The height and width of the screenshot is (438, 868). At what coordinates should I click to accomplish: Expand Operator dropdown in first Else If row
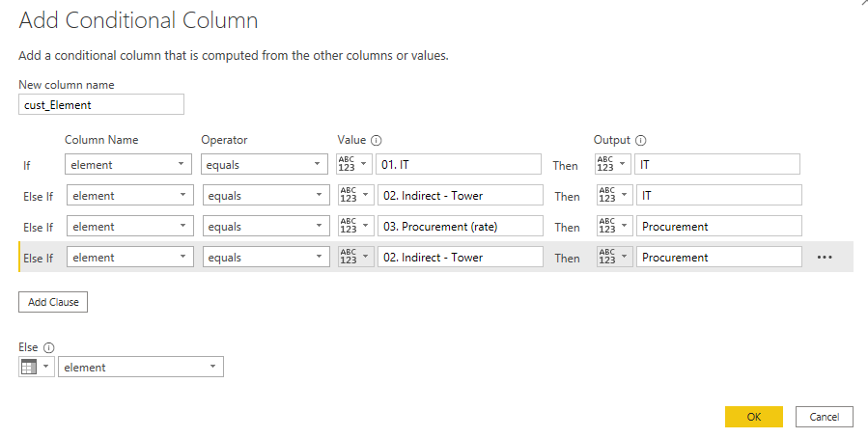pos(266,195)
